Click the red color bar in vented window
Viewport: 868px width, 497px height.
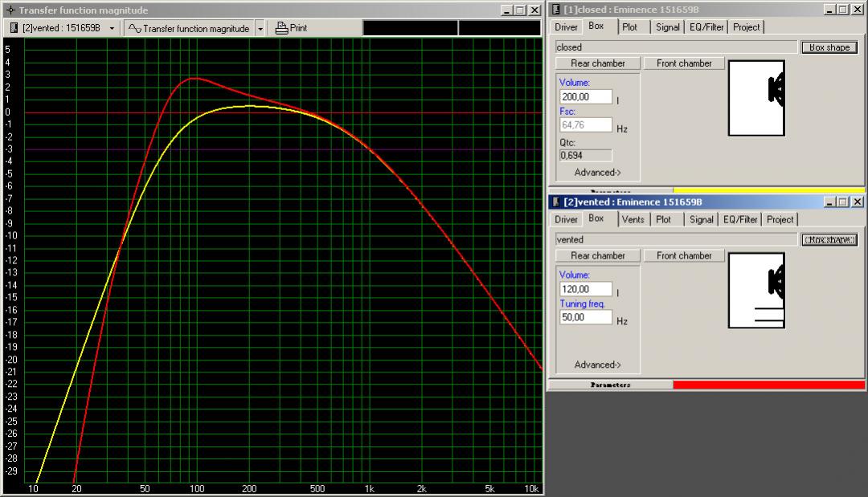click(769, 385)
